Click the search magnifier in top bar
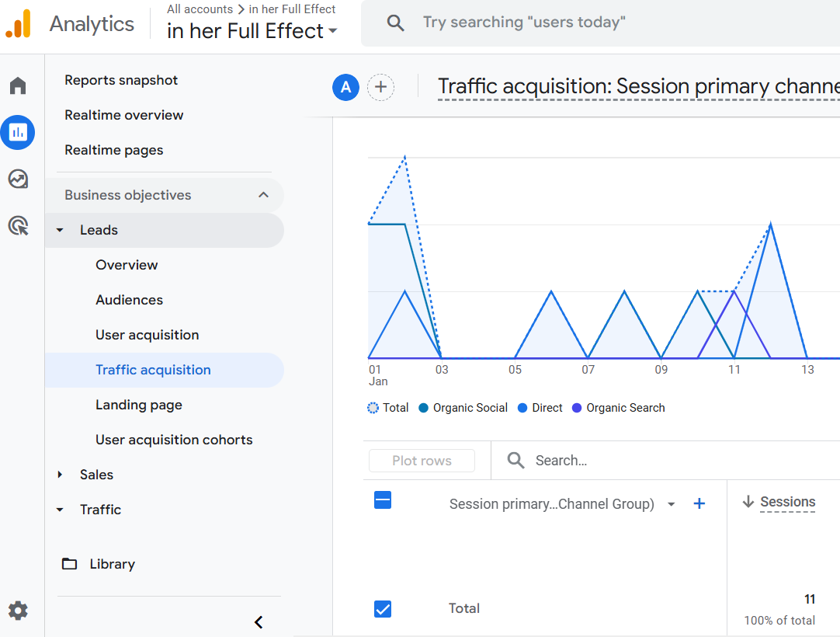This screenshot has width=840, height=637. (x=395, y=23)
